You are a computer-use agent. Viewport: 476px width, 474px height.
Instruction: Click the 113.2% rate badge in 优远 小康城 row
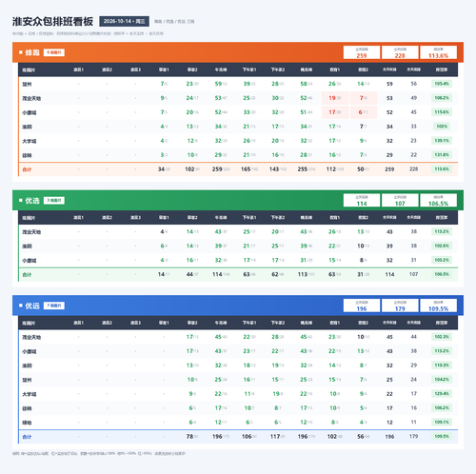[442, 351]
